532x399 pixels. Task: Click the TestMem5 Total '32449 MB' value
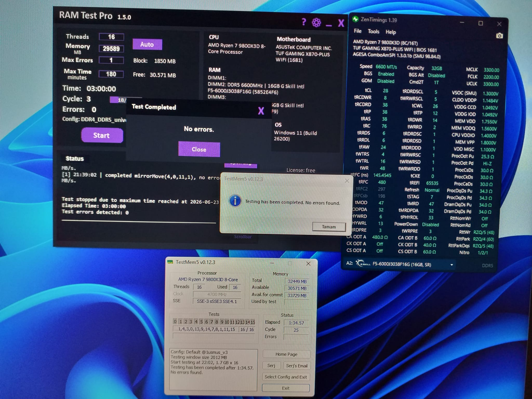297,281
